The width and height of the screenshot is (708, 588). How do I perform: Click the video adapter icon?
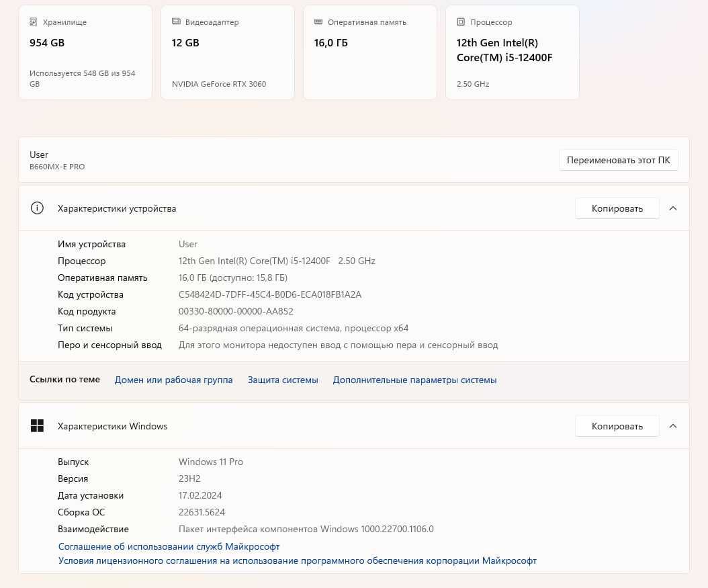click(x=176, y=22)
